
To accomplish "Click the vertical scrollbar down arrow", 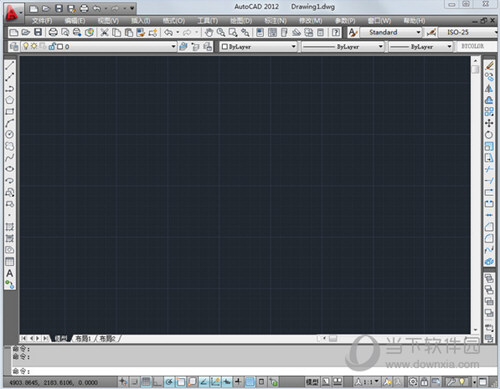I will click(x=475, y=330).
